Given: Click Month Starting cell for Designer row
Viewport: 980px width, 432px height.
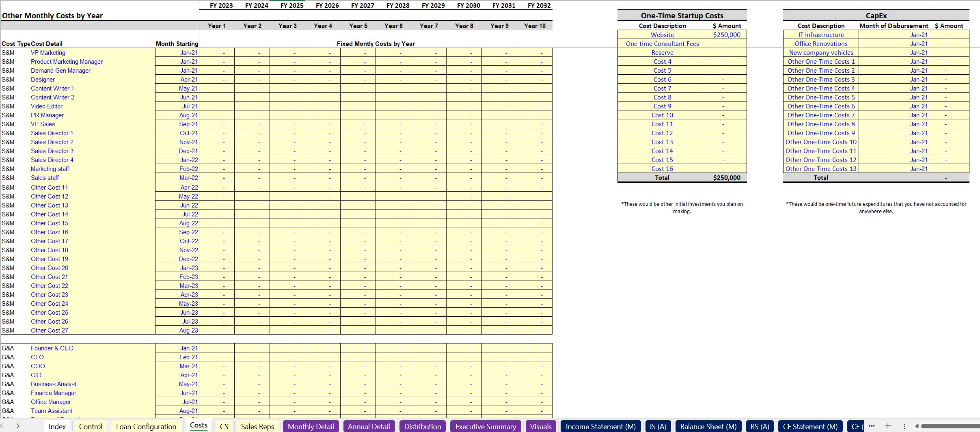Looking at the screenshot, I should 177,80.
